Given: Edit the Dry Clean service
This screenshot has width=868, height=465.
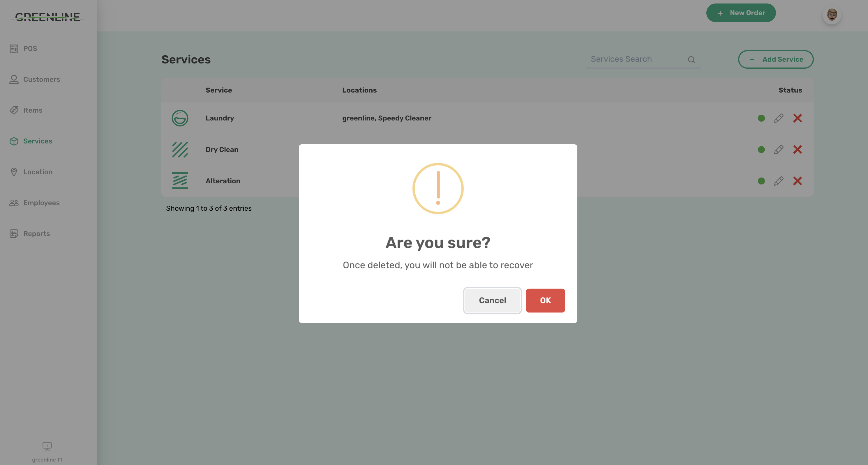Looking at the screenshot, I should 778,150.
